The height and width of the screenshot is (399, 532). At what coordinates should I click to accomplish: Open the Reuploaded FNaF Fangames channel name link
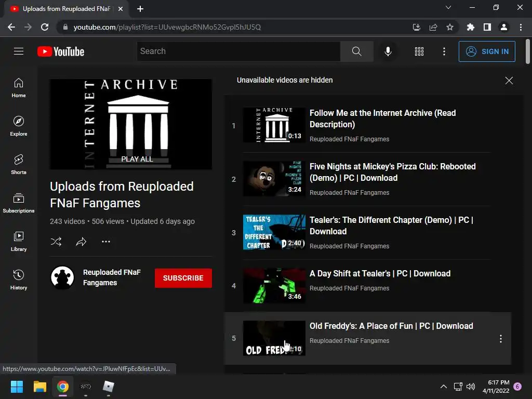[112, 277]
